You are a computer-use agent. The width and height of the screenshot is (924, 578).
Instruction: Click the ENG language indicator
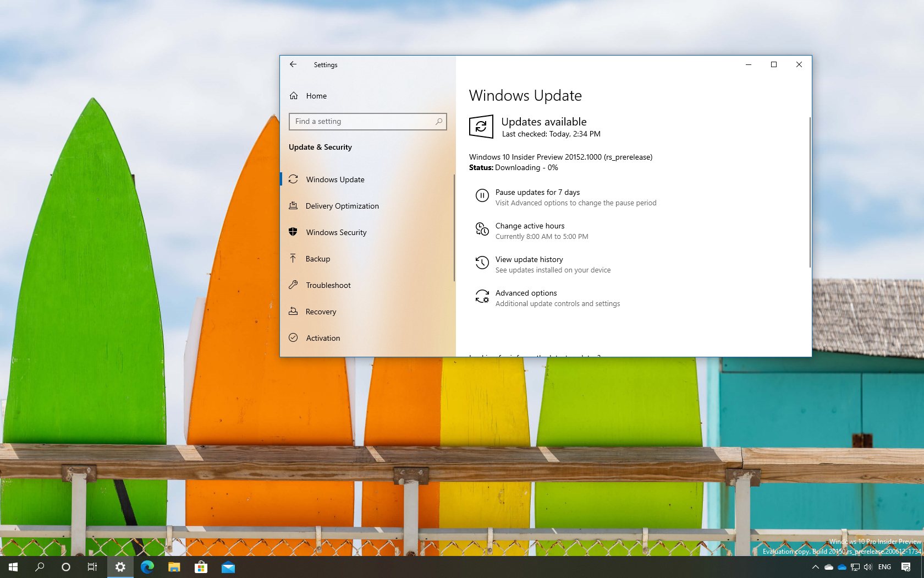tap(884, 567)
